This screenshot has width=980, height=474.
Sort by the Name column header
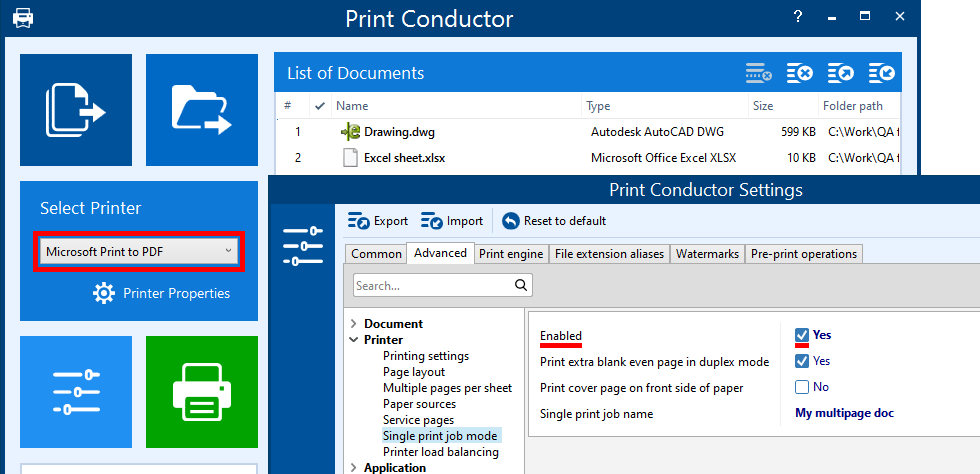(456, 106)
